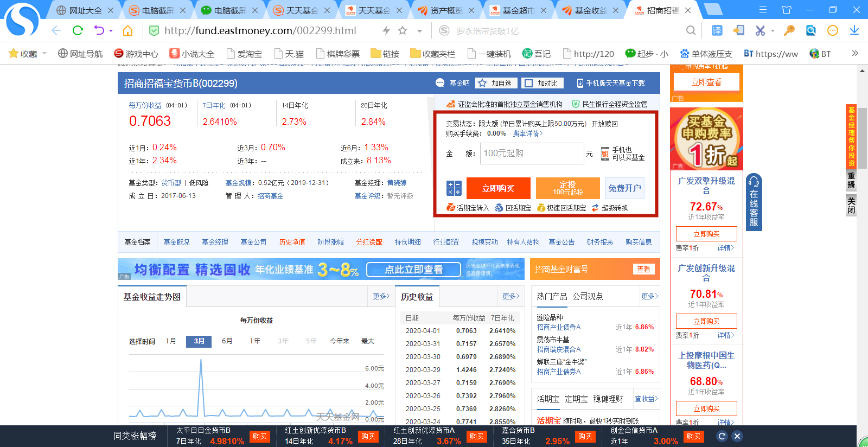This screenshot has height=447, width=868.
Task: Expand 更多 beside 历史收益
Action: pos(511,296)
